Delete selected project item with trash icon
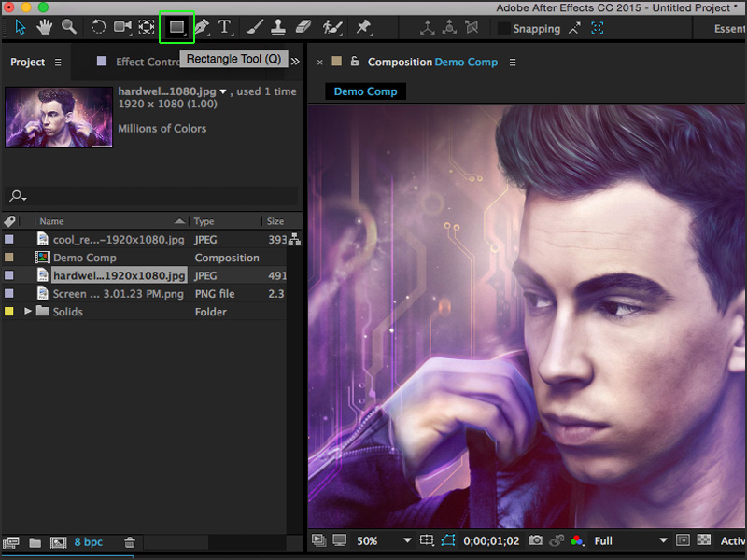 coord(130,542)
